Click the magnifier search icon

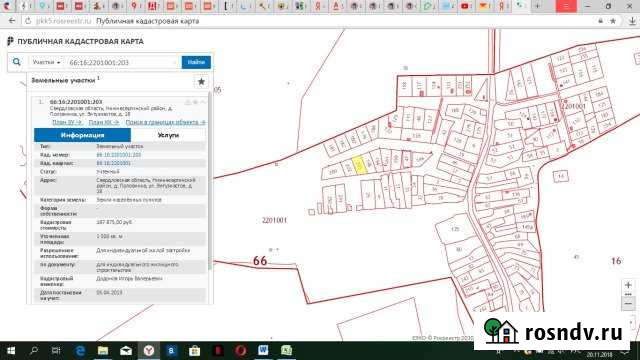[x=16, y=62]
